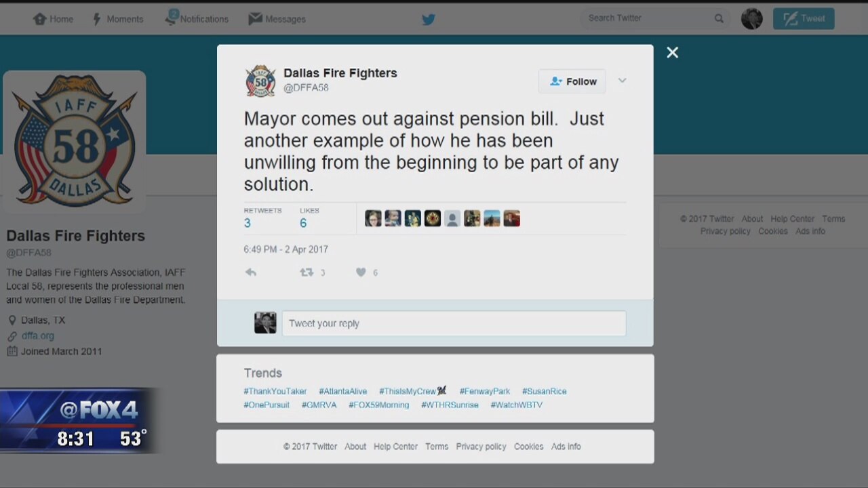The width and height of the screenshot is (868, 488).
Task: Focus the Search Twitter box
Action: tap(648, 18)
